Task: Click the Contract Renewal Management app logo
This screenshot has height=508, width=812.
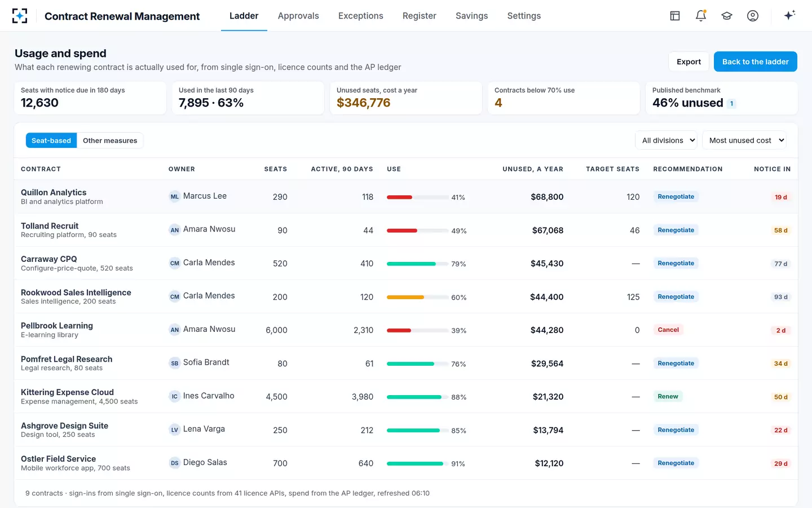Action: click(x=20, y=16)
